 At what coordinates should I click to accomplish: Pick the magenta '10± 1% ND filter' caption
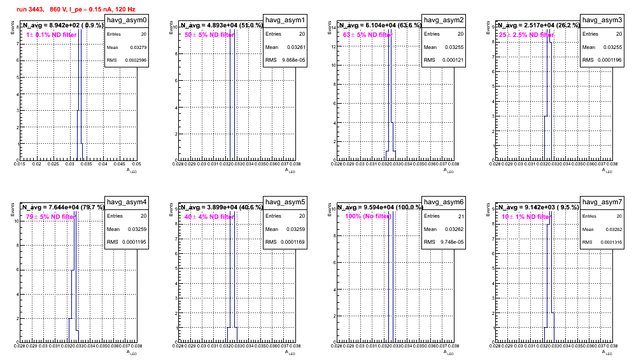[x=526, y=217]
